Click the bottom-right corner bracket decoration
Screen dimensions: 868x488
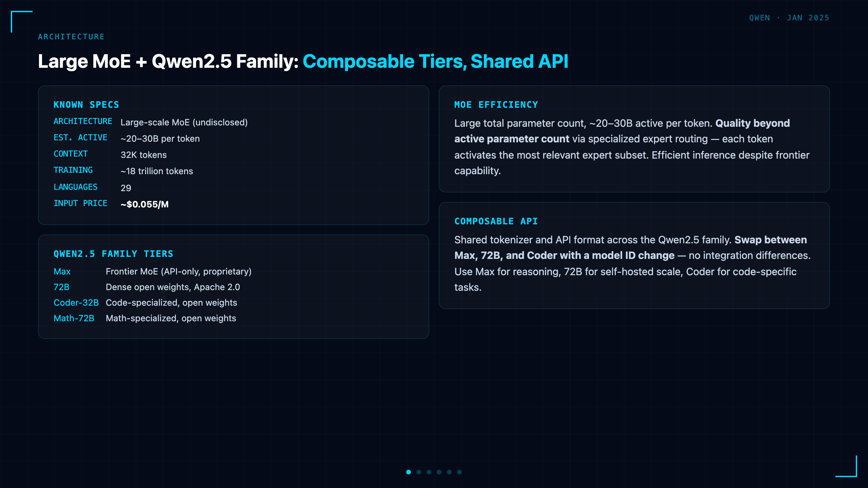846,466
